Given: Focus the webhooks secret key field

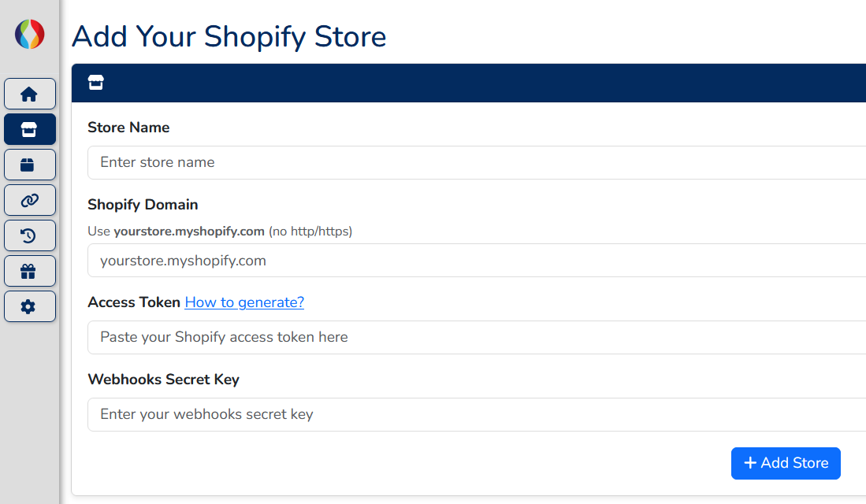Looking at the screenshot, I should (x=477, y=414).
